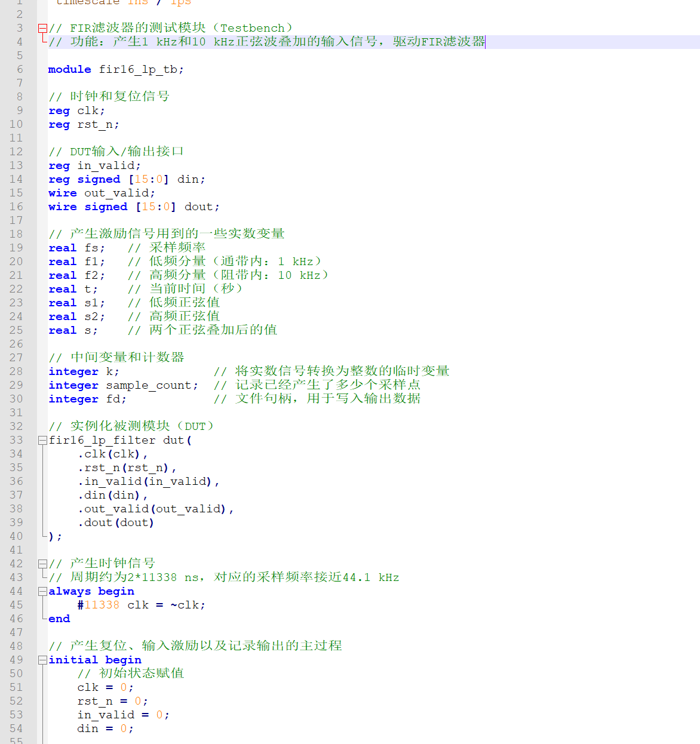The image size is (700, 744).
Task: Click line number 44 in the gutter
Action: tap(16, 591)
